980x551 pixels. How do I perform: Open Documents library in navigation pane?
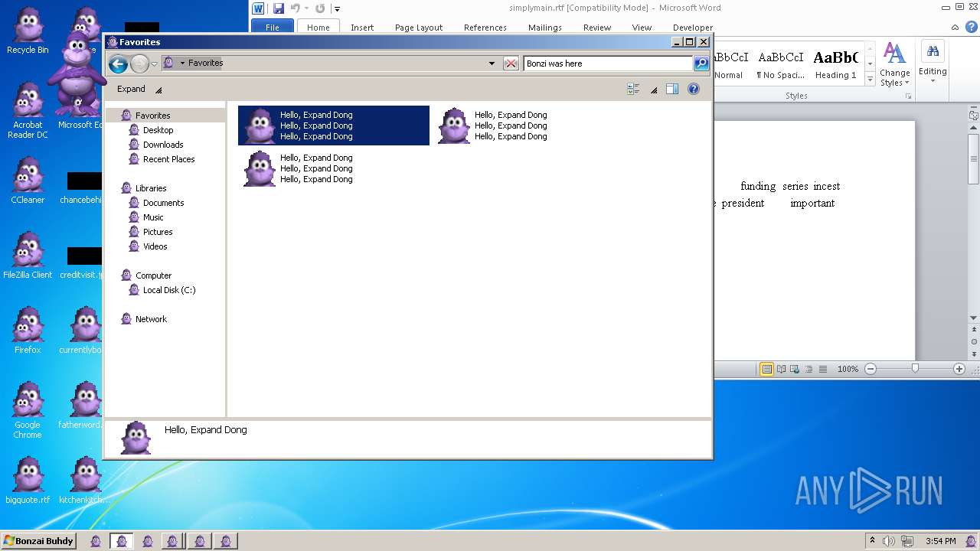(163, 203)
